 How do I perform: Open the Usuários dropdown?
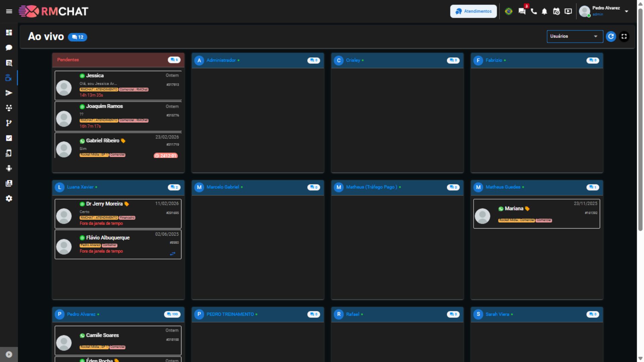coord(574,37)
